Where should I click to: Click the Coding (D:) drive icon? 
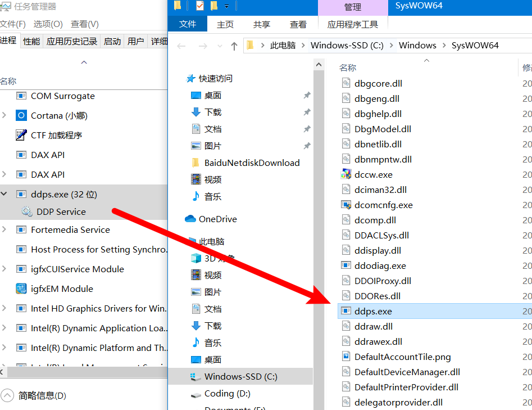tap(195, 394)
